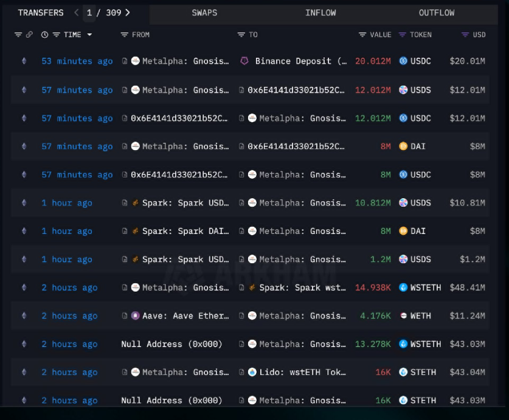Open the Spark: Spark wst recipient link
The width and height of the screenshot is (509, 420).
pyautogui.click(x=303, y=287)
